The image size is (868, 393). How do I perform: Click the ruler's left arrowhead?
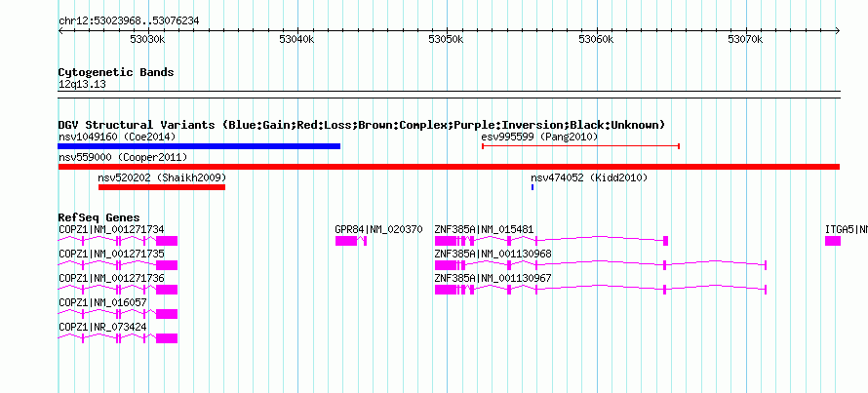click(x=60, y=30)
